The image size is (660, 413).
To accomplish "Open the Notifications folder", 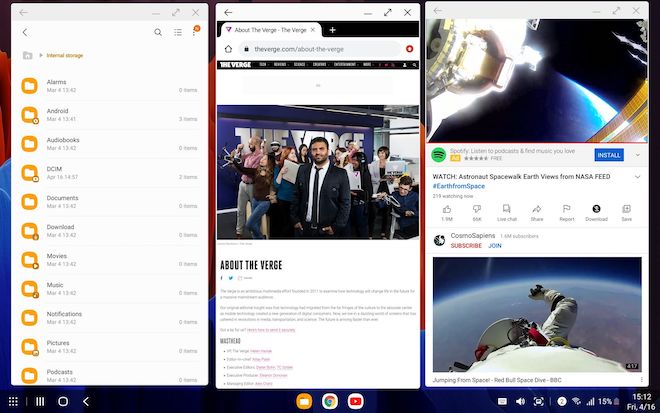I will pyautogui.click(x=109, y=318).
